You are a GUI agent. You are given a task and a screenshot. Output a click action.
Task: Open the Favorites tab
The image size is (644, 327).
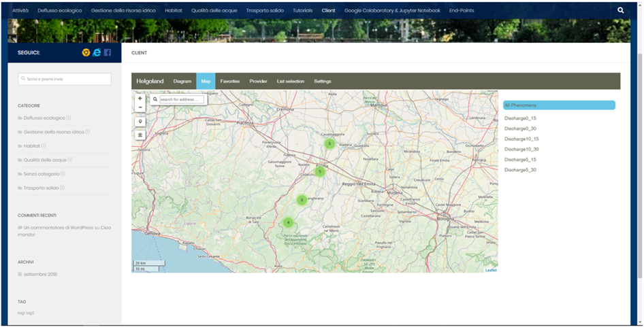click(230, 82)
